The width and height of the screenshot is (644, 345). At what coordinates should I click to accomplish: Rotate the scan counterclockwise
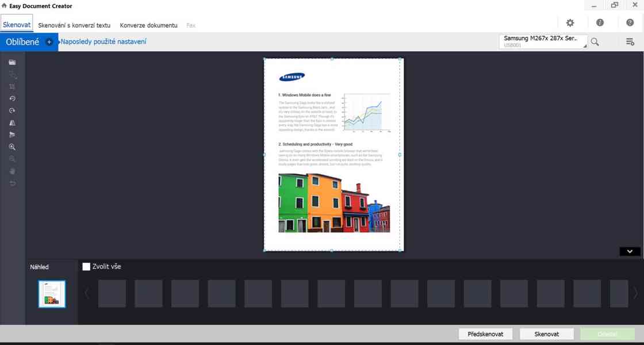click(12, 98)
